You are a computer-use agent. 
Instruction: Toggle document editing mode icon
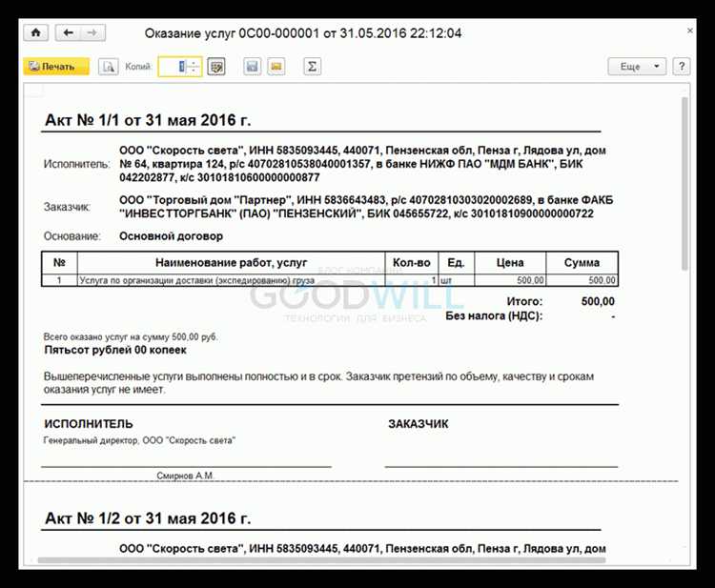(x=216, y=67)
